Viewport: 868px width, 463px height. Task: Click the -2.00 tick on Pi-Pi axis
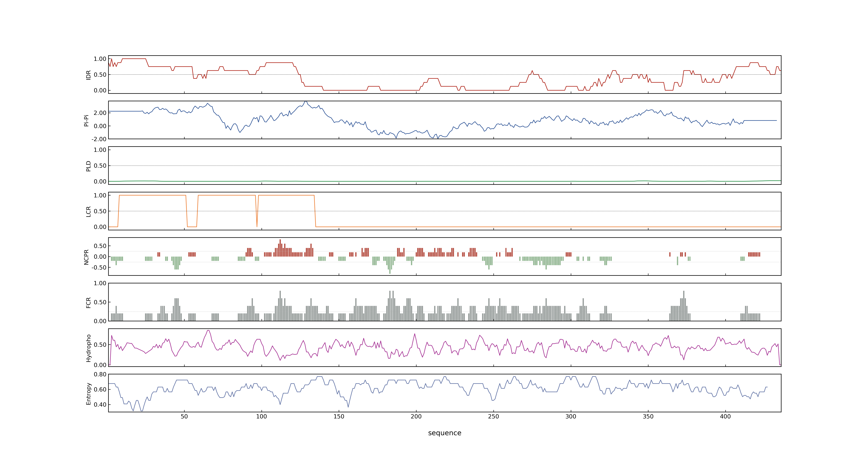click(99, 139)
